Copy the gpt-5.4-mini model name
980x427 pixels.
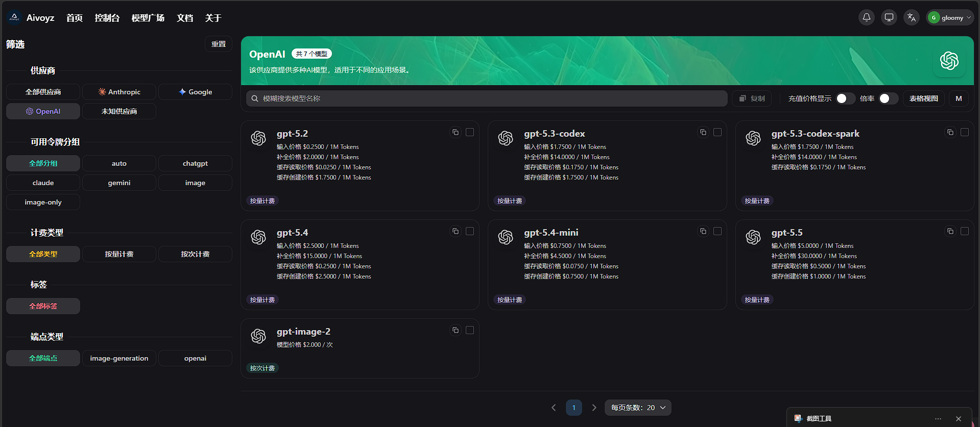pyautogui.click(x=703, y=231)
